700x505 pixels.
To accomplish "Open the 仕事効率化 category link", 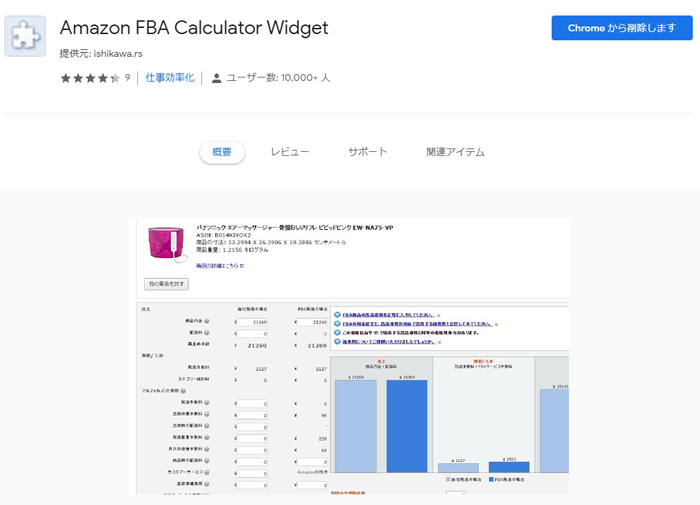I will pyautogui.click(x=170, y=78).
